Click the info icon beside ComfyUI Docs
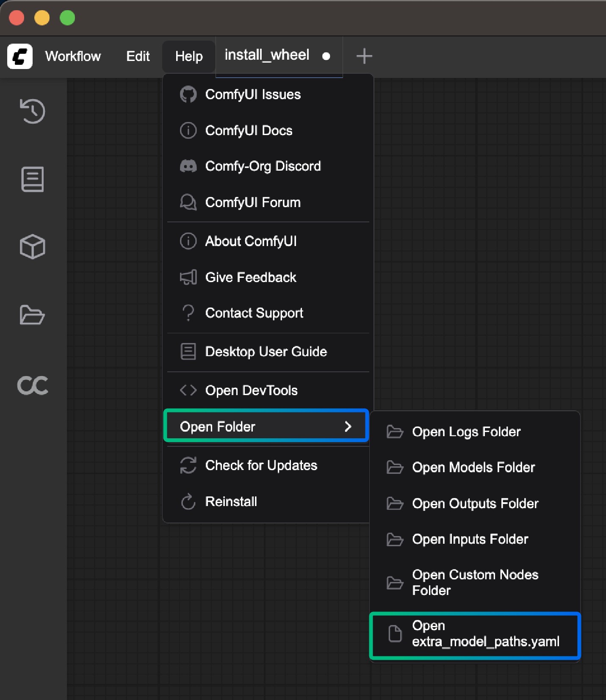 (188, 130)
